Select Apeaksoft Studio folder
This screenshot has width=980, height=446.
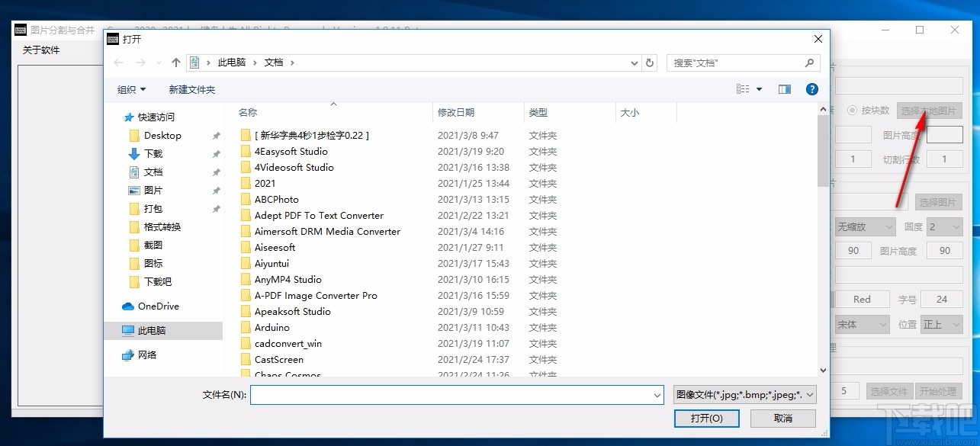tap(292, 311)
